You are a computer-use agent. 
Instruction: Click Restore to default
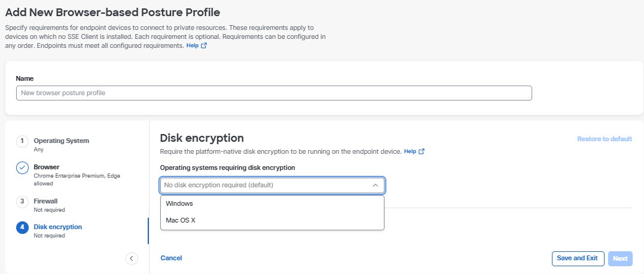click(x=605, y=139)
